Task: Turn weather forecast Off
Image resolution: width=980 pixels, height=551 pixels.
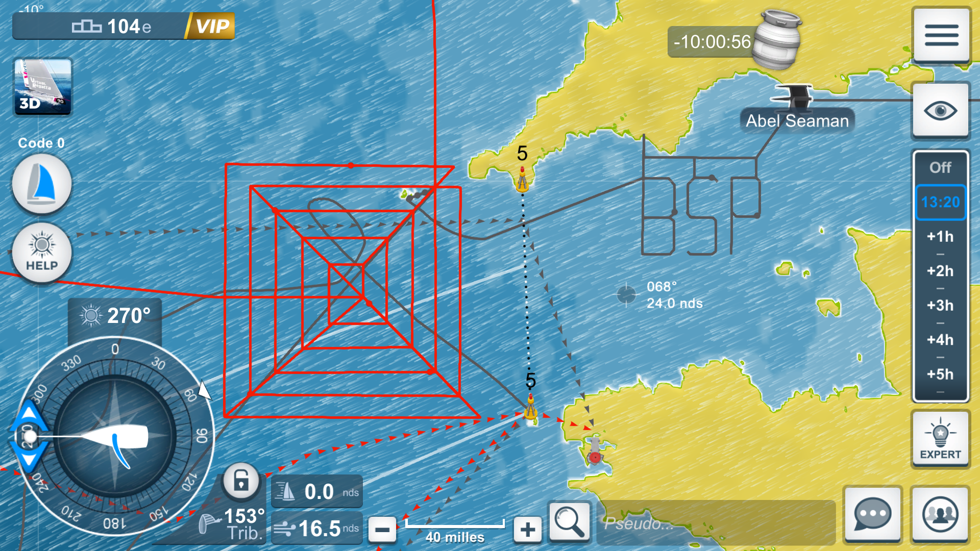Action: pos(940,167)
